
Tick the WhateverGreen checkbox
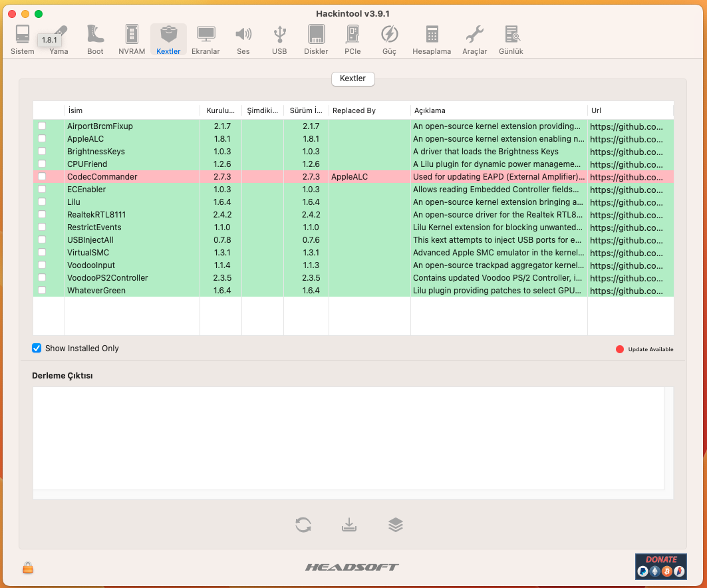[42, 290]
